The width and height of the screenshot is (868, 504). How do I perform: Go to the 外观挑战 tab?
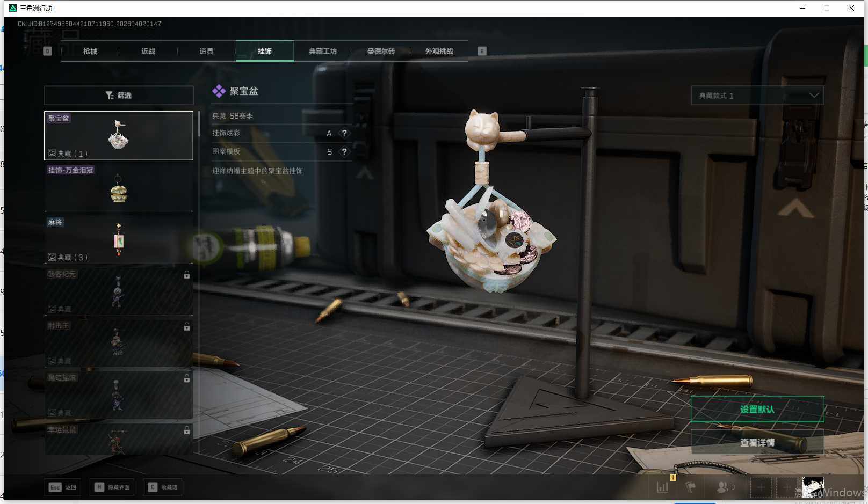[x=439, y=51]
